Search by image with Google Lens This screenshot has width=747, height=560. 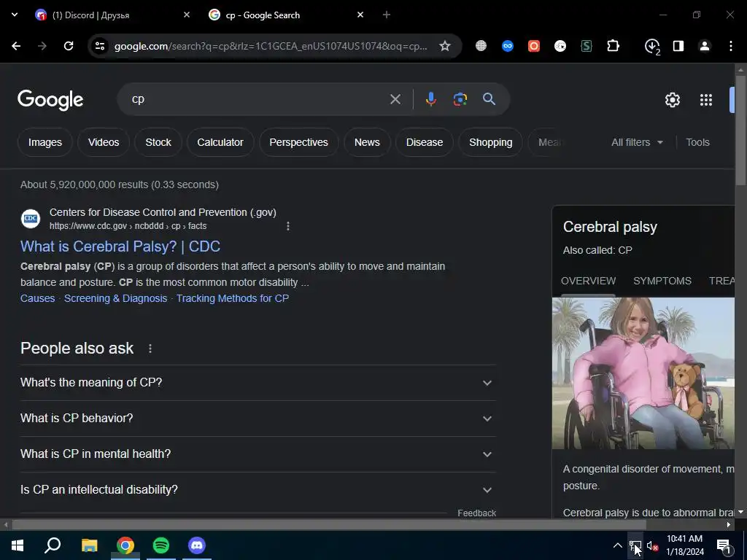[x=460, y=99]
